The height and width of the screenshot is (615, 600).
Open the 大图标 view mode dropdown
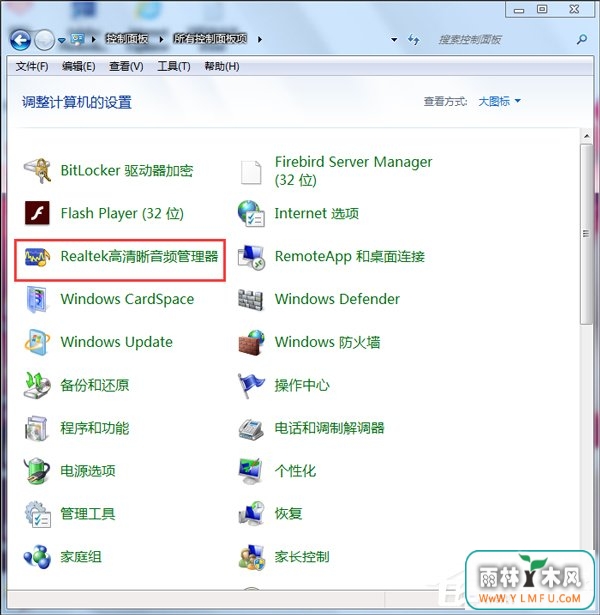(499, 101)
